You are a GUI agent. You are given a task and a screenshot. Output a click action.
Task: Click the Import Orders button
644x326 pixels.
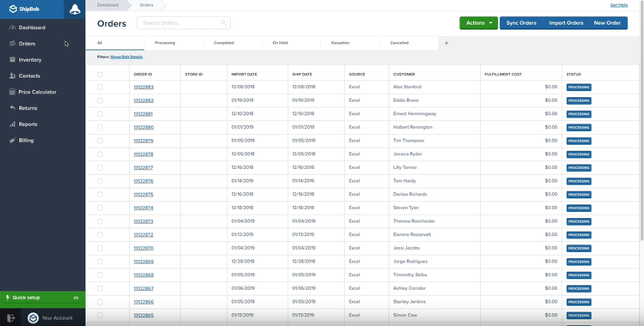pyautogui.click(x=566, y=23)
